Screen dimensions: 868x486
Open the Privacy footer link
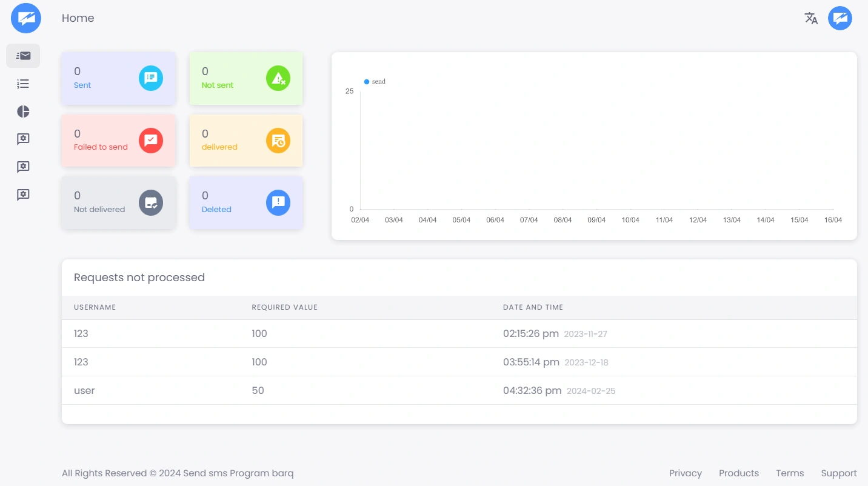[686, 473]
